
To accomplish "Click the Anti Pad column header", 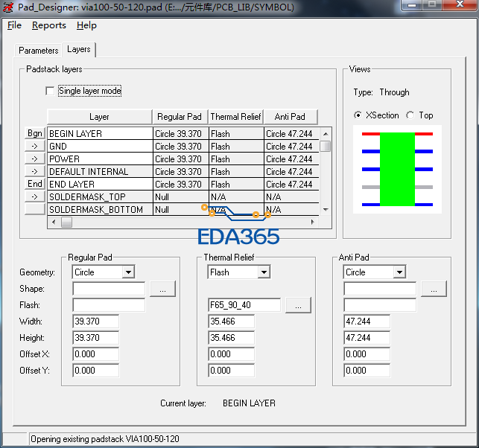I will [291, 117].
